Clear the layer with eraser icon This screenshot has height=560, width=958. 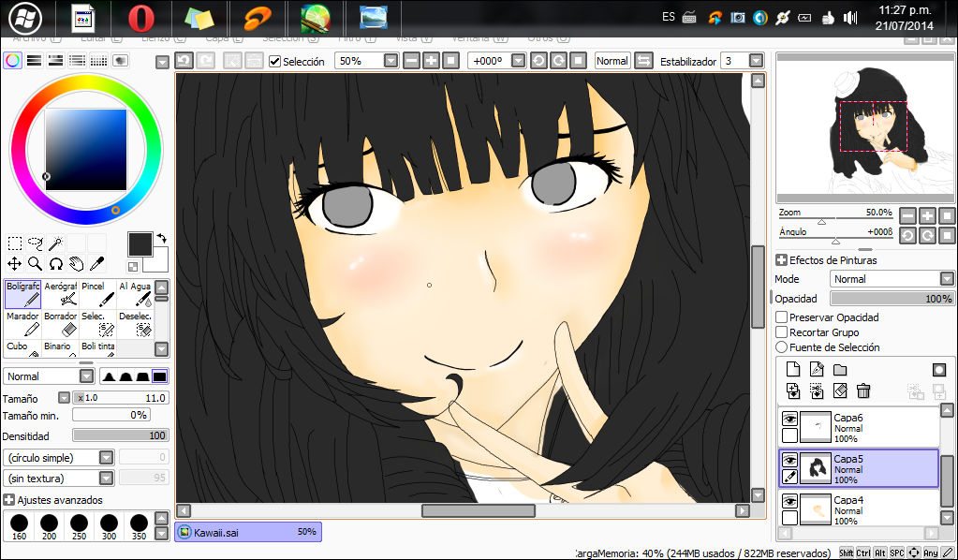tap(840, 391)
